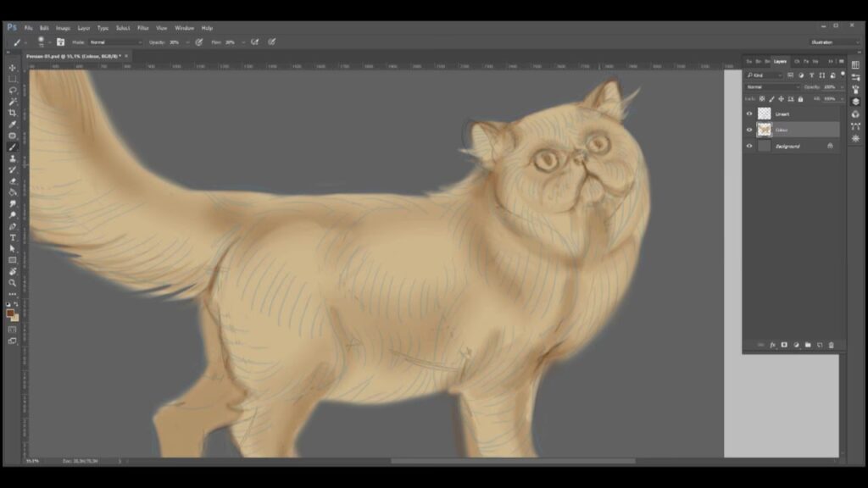
Task: Open the layer filter Kind dropdown
Action: coord(764,75)
